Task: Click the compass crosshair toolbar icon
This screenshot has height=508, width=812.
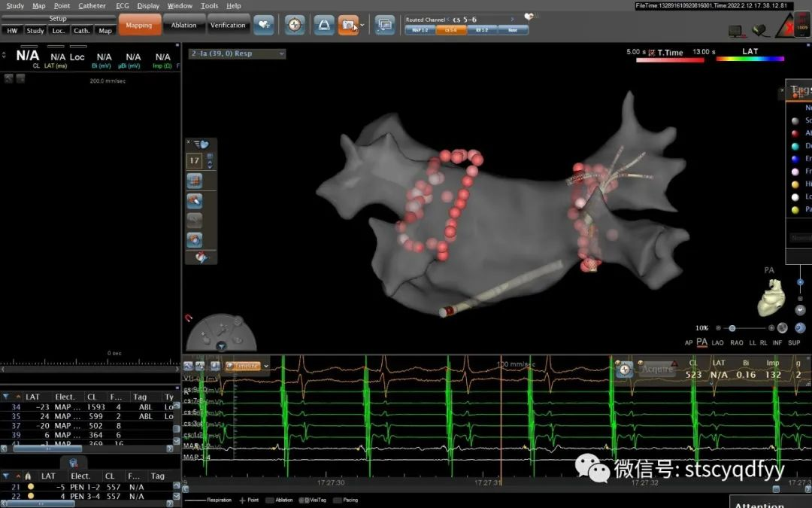Action: tap(295, 25)
